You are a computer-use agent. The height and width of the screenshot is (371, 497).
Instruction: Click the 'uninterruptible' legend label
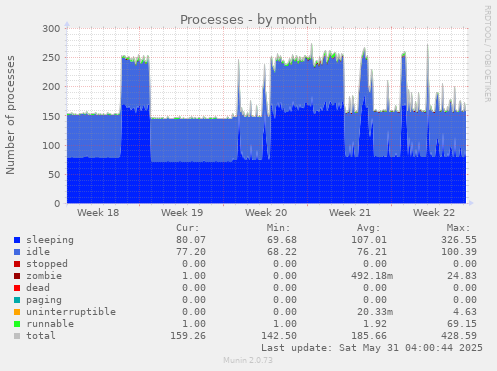click(x=71, y=312)
